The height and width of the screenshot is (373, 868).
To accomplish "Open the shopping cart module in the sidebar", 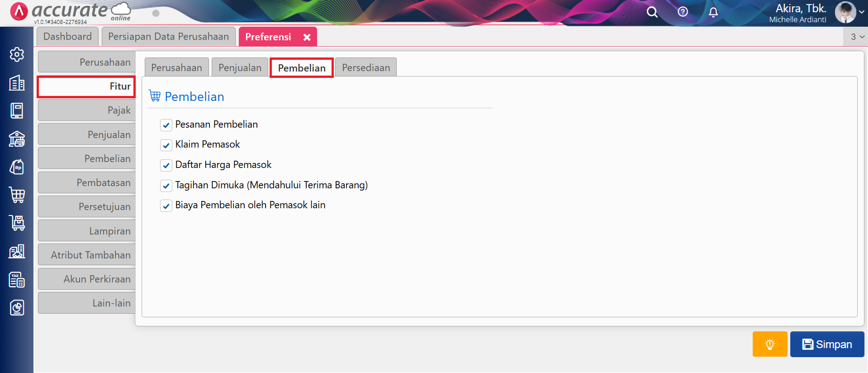I will pos(17,195).
